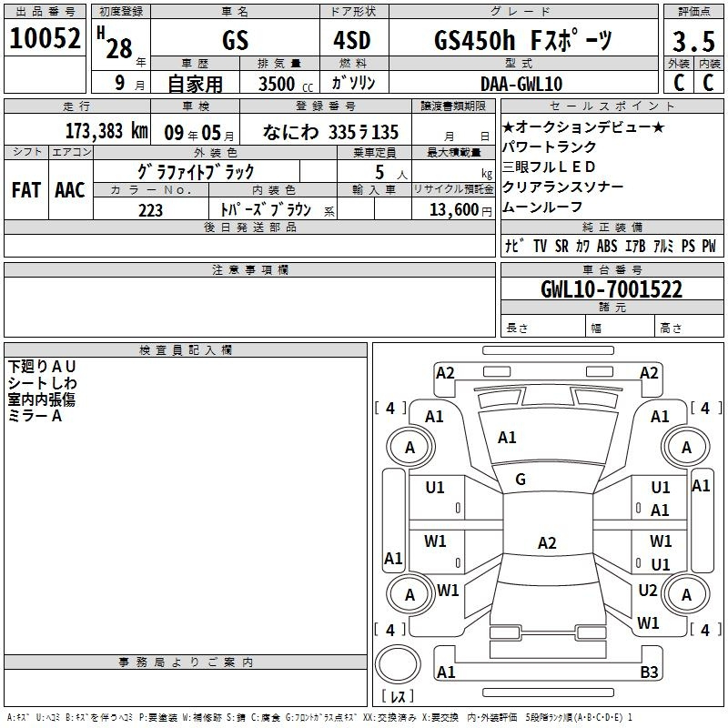Select sales point 三眼フルLED
Image resolution: width=728 pixels, height=728 pixels.
[549, 167]
